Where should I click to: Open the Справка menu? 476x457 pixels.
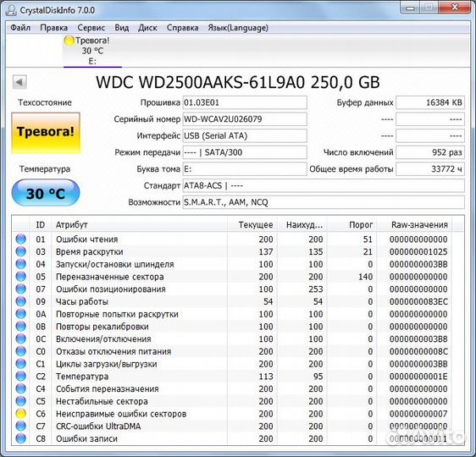pyautogui.click(x=182, y=28)
